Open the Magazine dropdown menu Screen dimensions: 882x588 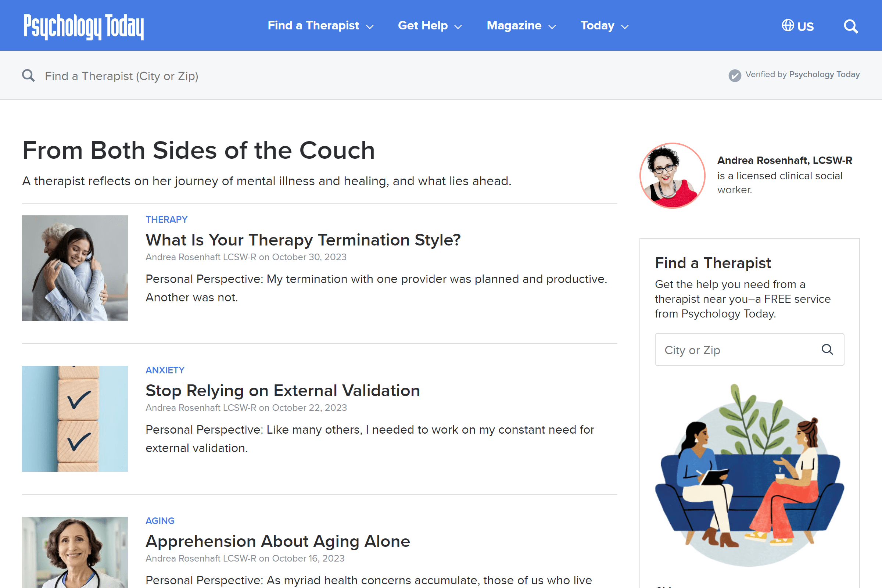point(521,26)
